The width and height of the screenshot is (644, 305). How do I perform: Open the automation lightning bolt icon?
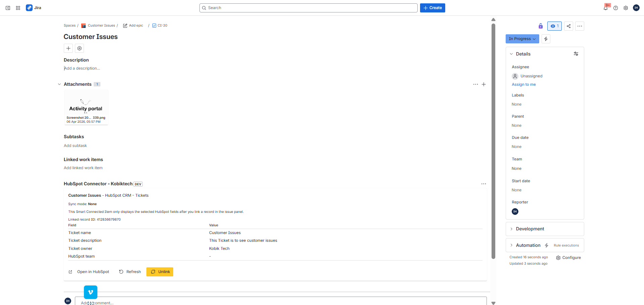click(x=546, y=39)
